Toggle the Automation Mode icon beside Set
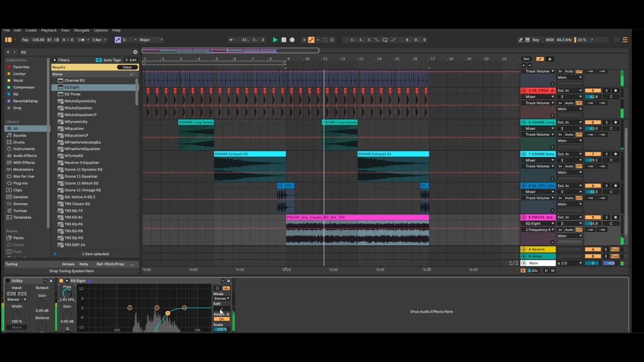The image size is (644, 362). click(540, 59)
